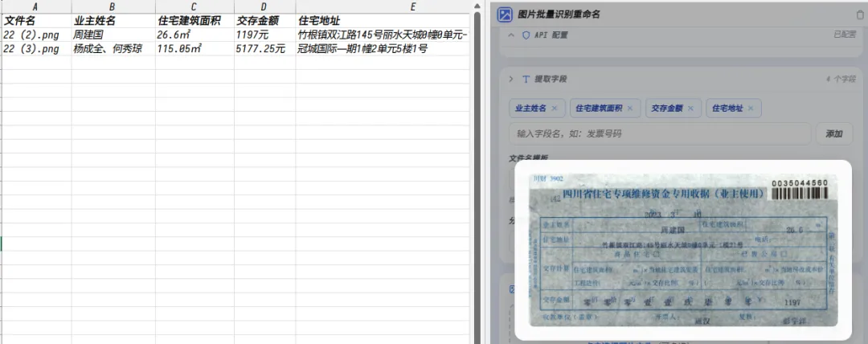Click the receipt image preview thumbnail

click(683, 251)
